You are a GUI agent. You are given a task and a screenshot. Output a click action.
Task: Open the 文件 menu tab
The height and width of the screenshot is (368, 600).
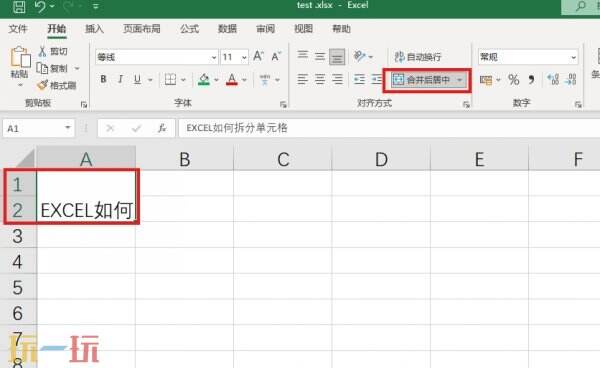pyautogui.click(x=18, y=29)
